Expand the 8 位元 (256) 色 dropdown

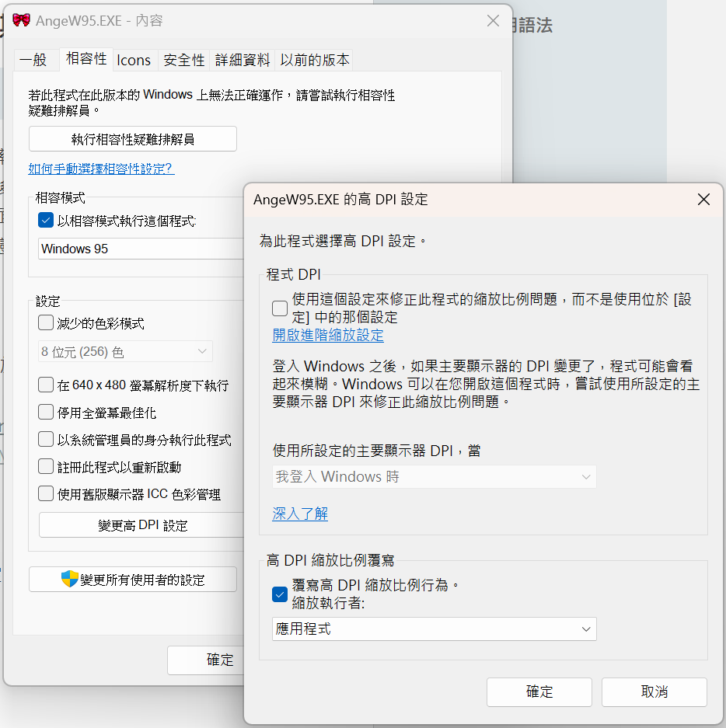click(x=125, y=351)
